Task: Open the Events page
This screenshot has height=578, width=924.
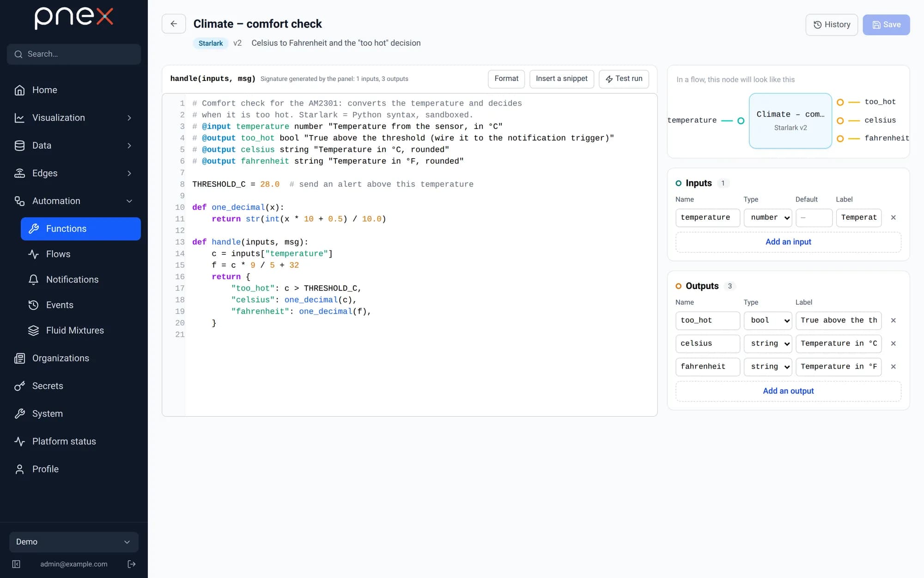Action: coord(81,305)
